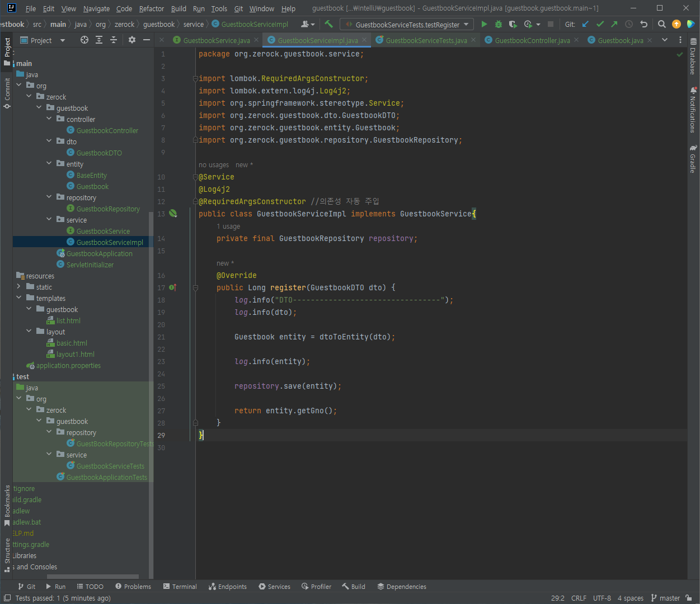
Task: Build the project with the hammer icon
Action: pos(328,24)
